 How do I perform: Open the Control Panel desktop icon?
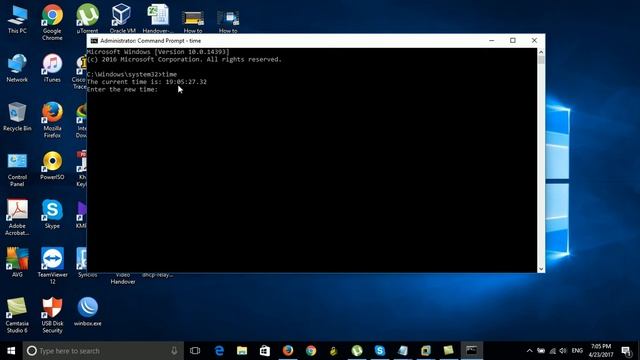17,169
